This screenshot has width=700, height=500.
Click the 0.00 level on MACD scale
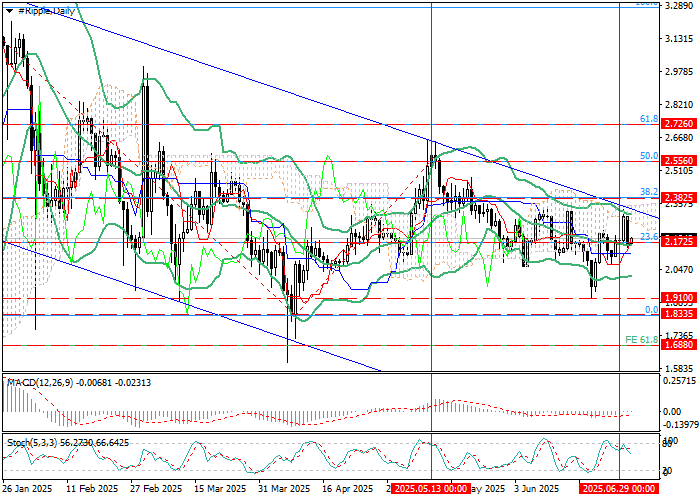coord(674,411)
